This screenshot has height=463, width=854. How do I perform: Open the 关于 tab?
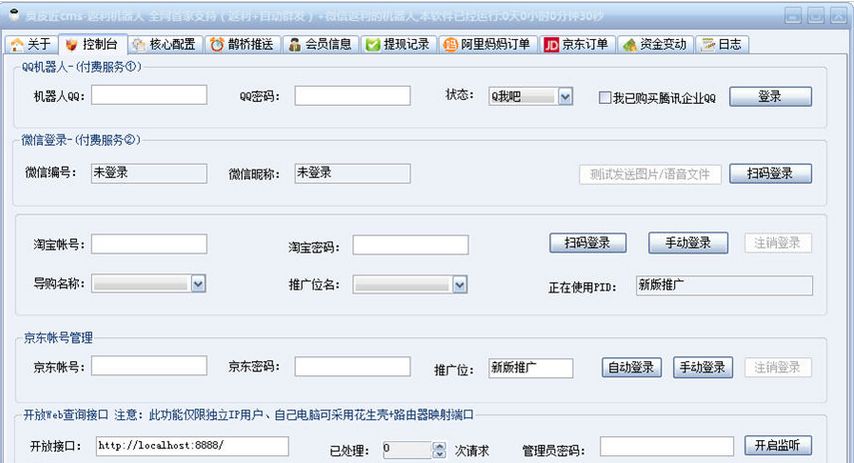tap(30, 44)
